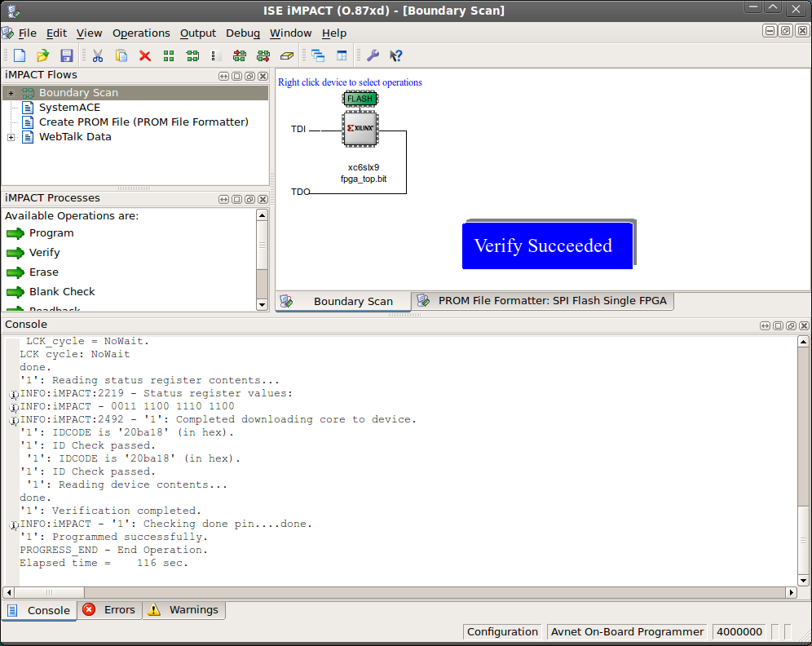Toggle slide-out of iMPACT Flows panel
Screen dimensions: 812x646
[223, 76]
